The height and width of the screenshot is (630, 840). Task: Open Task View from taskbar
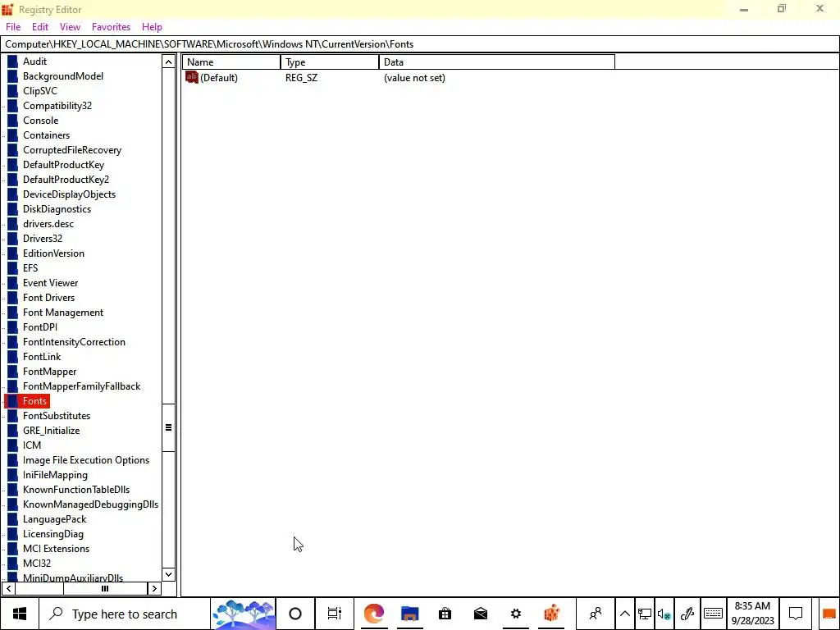click(335, 614)
